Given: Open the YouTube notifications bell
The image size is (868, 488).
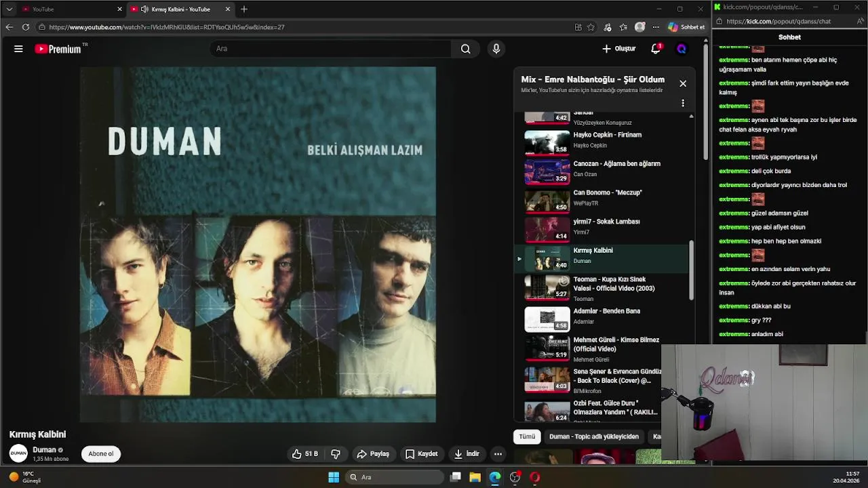Looking at the screenshot, I should [656, 49].
